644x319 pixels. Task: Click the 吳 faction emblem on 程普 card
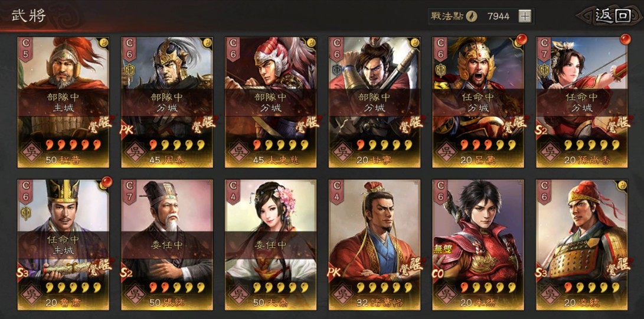pos(31,151)
